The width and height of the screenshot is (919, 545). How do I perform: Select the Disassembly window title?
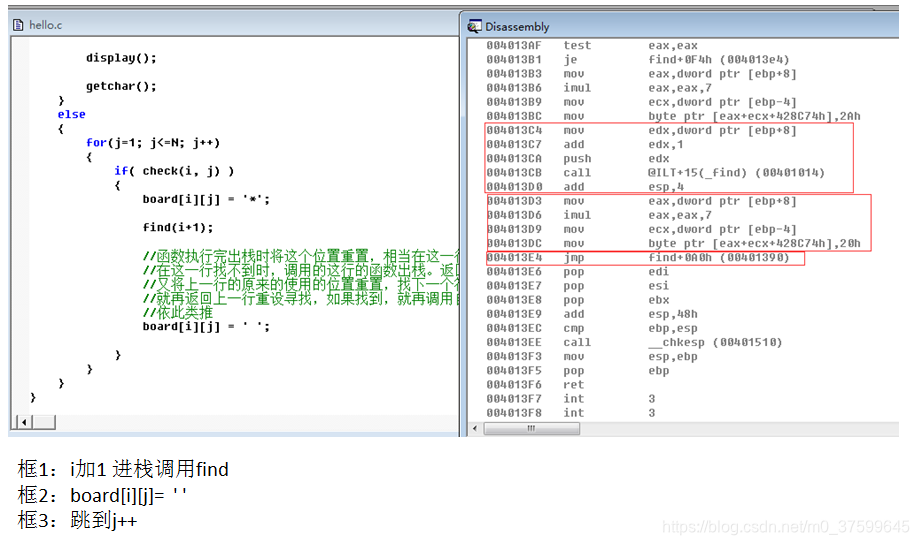(517, 27)
